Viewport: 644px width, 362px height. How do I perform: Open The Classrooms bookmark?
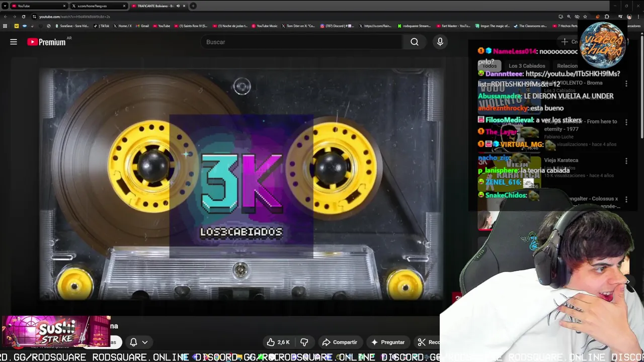(530, 26)
